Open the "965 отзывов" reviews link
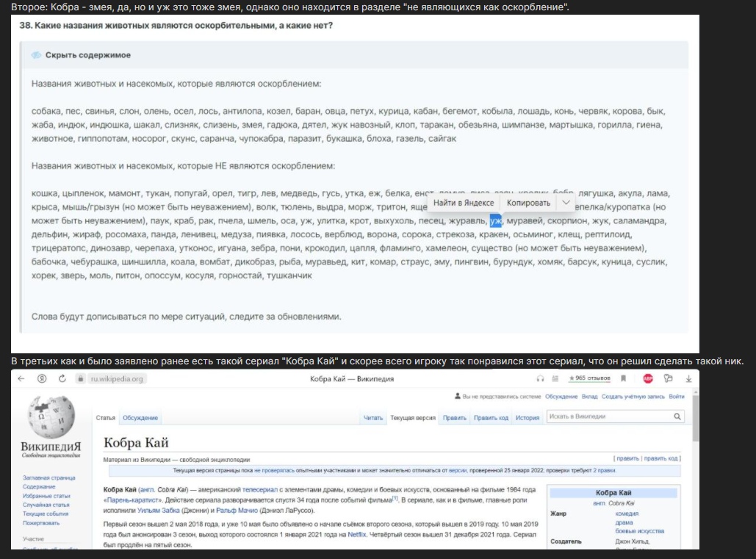Screen dimensions: 756x559 tap(588, 379)
